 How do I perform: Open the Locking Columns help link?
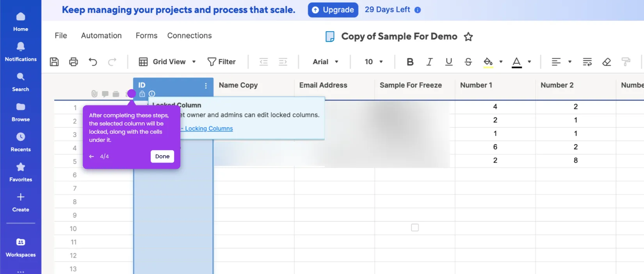[209, 129]
